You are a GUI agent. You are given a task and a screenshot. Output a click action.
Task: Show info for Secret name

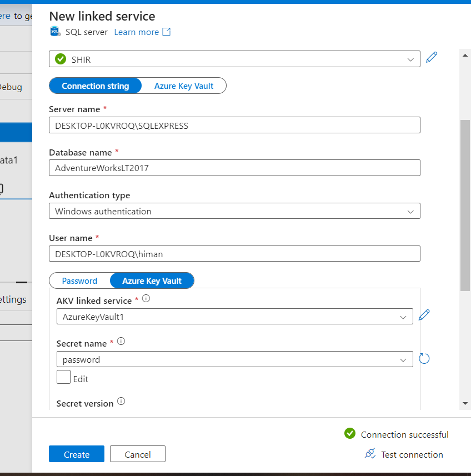(x=121, y=341)
